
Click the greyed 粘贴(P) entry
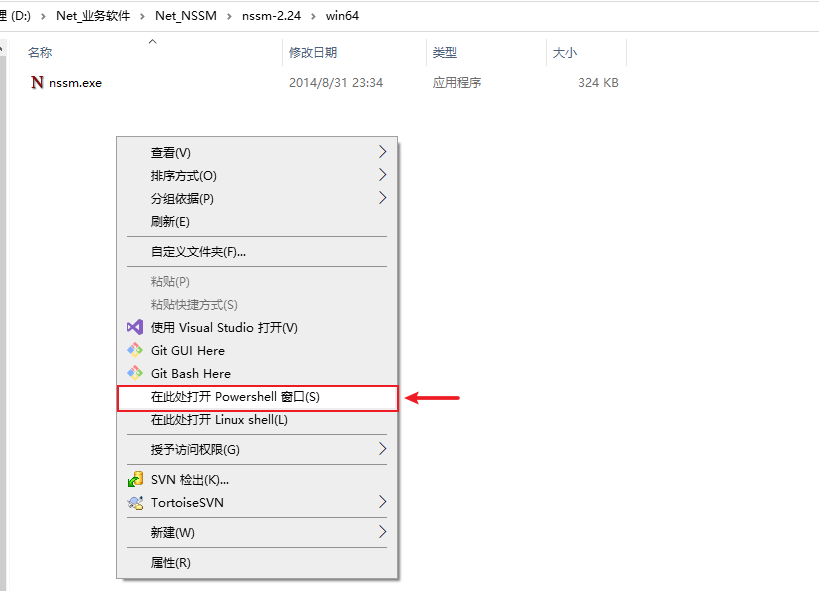256,282
